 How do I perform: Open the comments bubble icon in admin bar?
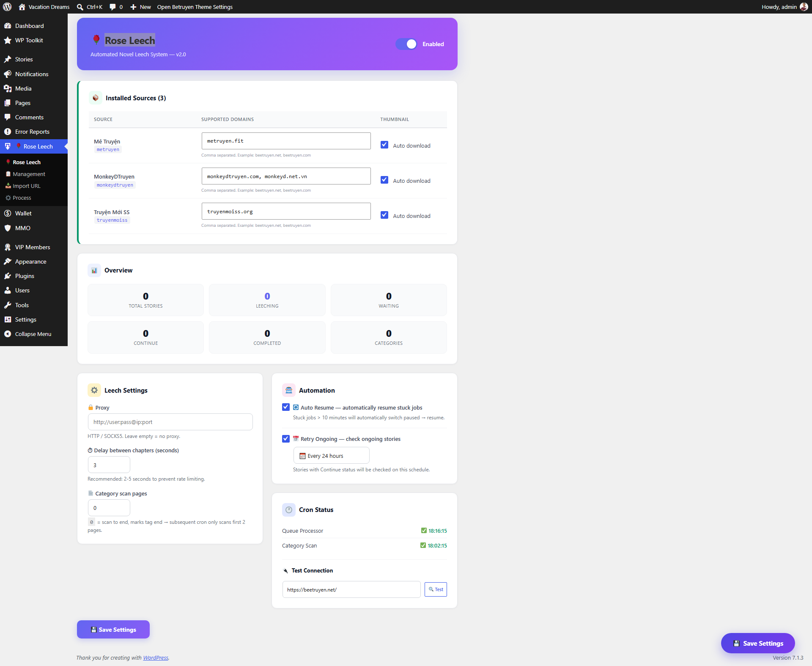pos(112,7)
